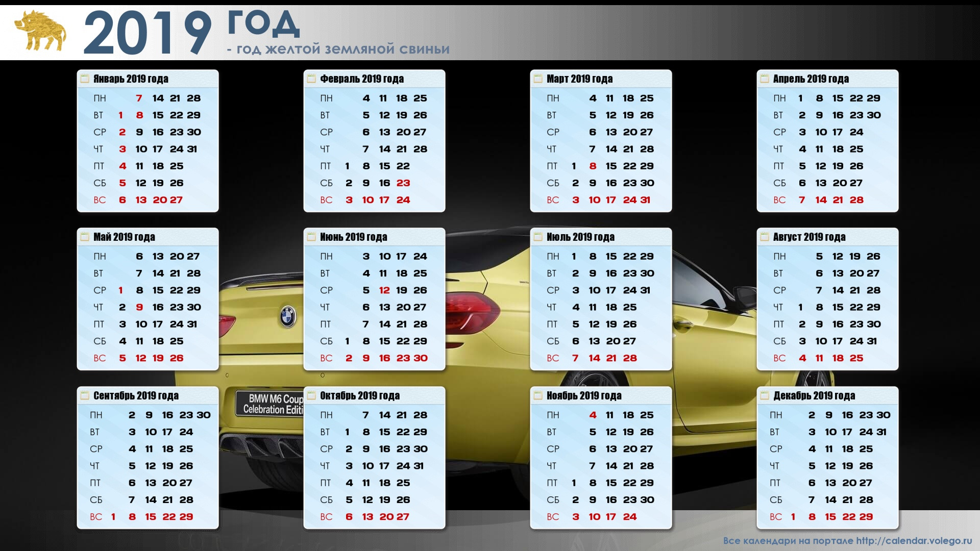Click the Январь 2019 года title
980x551 pixels.
click(x=131, y=79)
